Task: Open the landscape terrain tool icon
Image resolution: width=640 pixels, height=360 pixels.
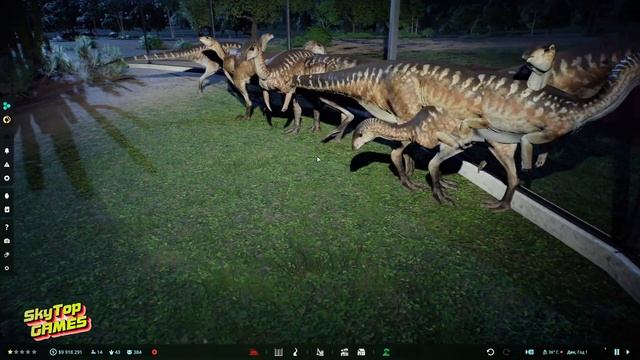Action: 320,352
